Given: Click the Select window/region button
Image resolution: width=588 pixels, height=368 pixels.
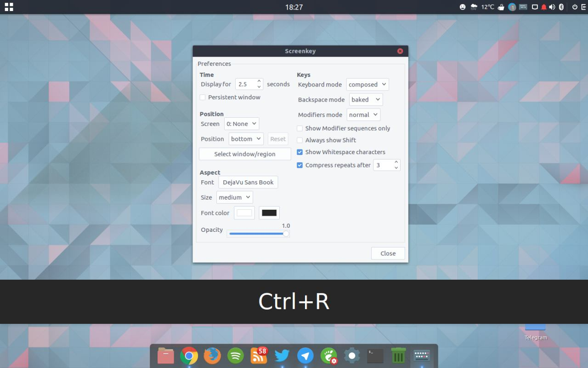Looking at the screenshot, I should pos(244,154).
